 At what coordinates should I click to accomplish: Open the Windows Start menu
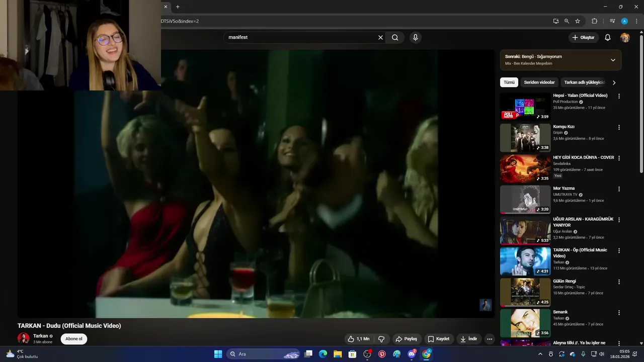tap(218, 354)
